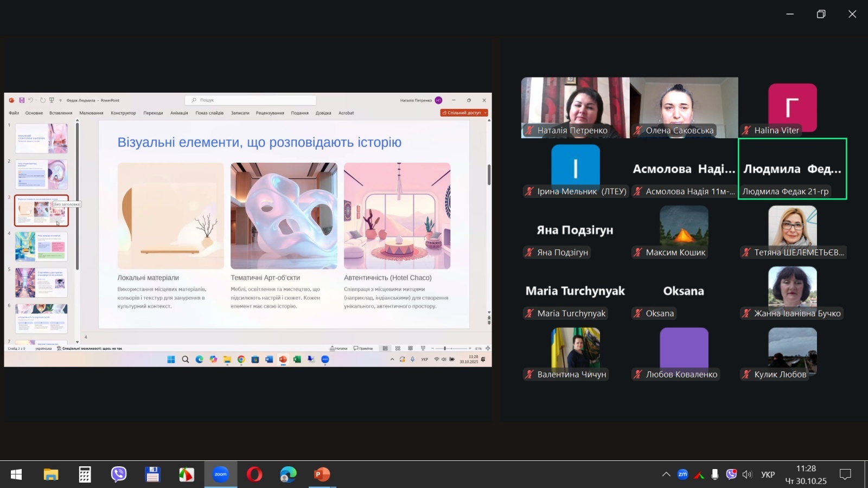Click the Наталія Петренко video tile
Image resolution: width=868 pixels, height=488 pixels.
pyautogui.click(x=575, y=107)
